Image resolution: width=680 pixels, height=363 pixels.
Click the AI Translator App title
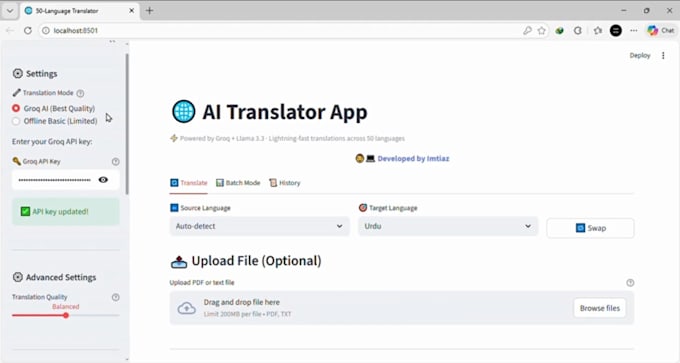[x=270, y=112]
